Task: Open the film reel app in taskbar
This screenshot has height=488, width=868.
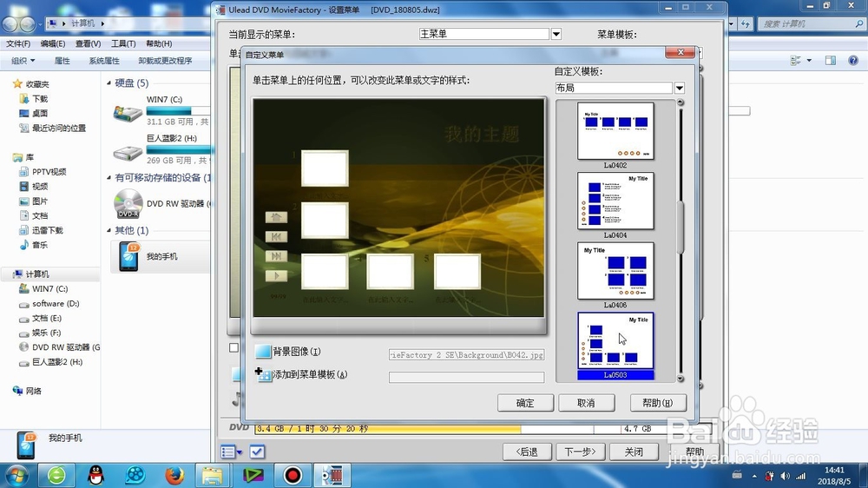Action: pos(135,475)
